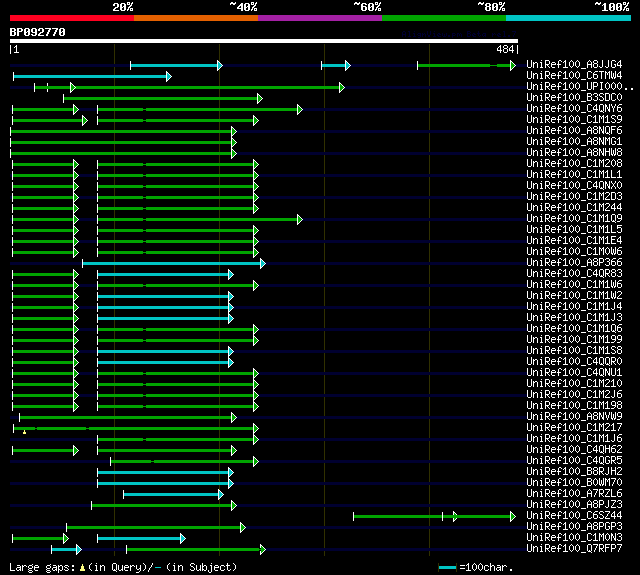This screenshot has width=640, height=575.
Task: Open the UniRef100_C1M1W2 entry
Action: point(574,296)
